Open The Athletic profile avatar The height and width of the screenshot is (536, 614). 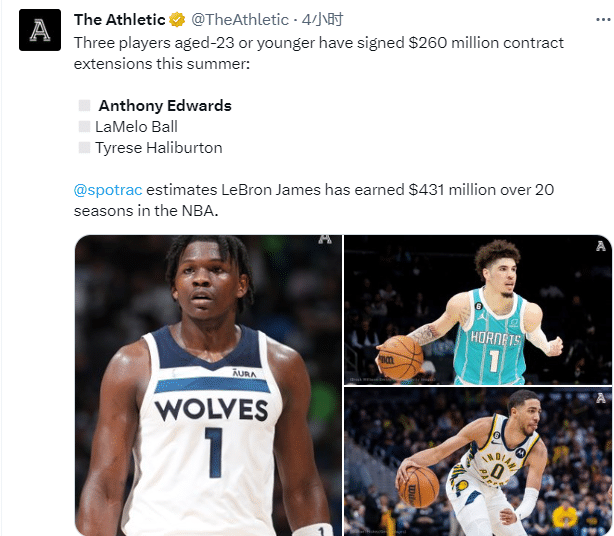pos(40,30)
